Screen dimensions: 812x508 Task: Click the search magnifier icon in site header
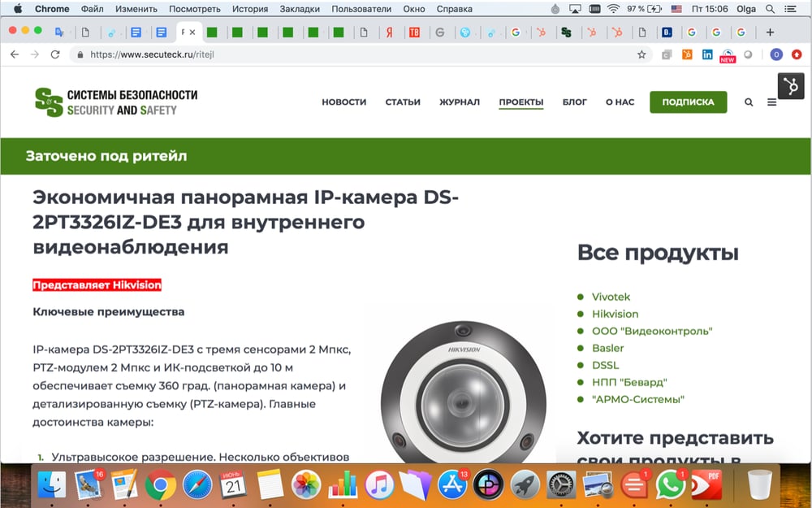point(749,102)
